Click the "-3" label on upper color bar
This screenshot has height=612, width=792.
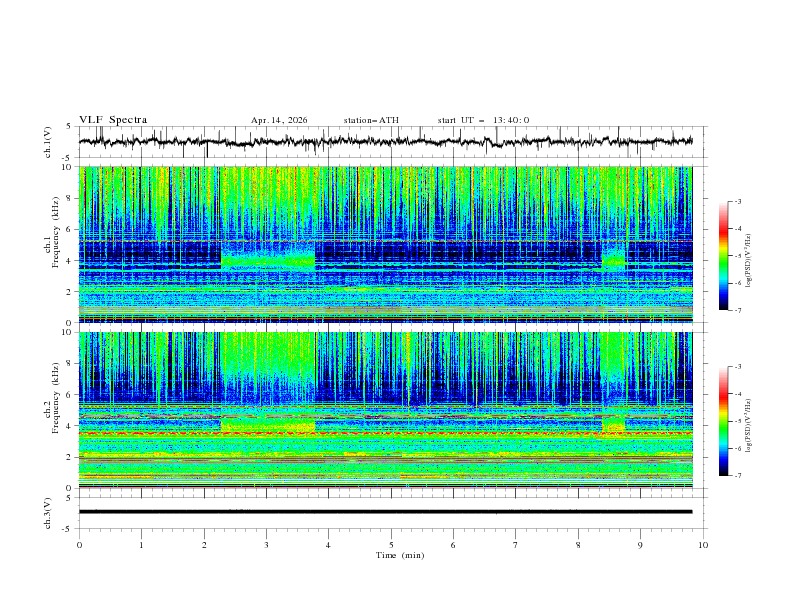pos(737,201)
